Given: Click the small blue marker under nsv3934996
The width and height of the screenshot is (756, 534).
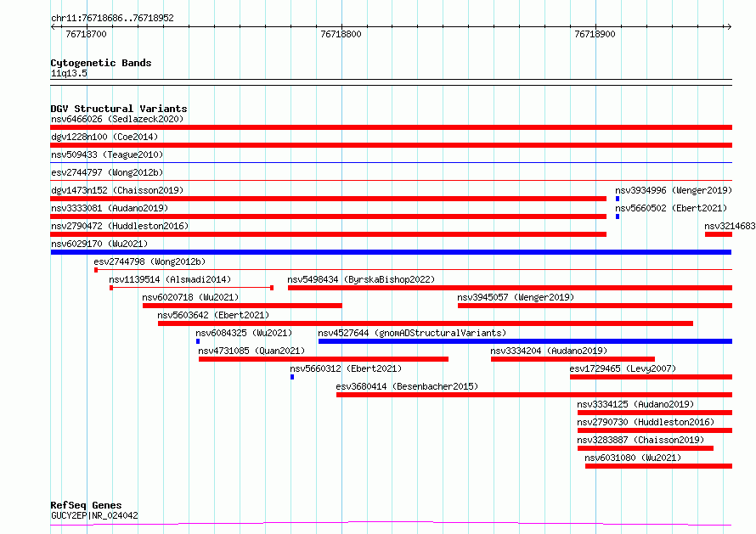Looking at the screenshot, I should click(618, 199).
